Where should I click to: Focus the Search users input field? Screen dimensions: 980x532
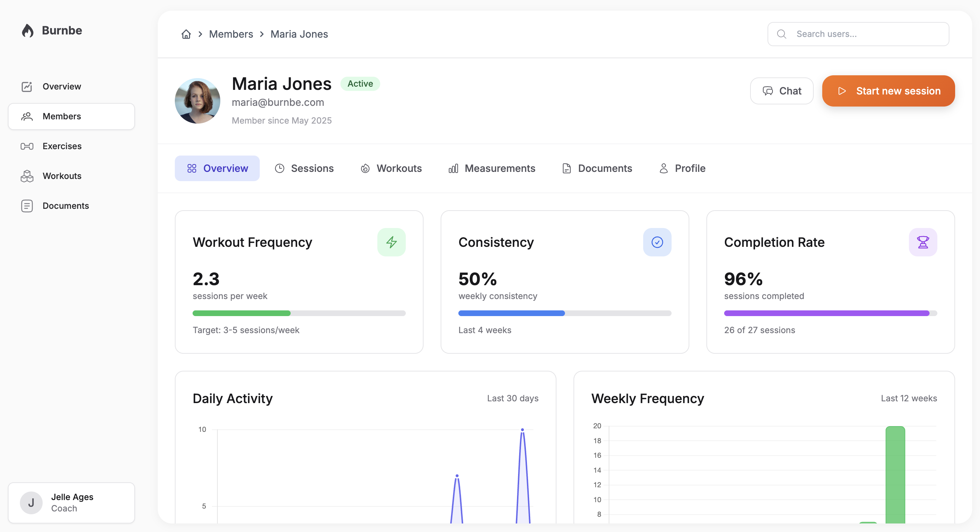pyautogui.click(x=858, y=34)
